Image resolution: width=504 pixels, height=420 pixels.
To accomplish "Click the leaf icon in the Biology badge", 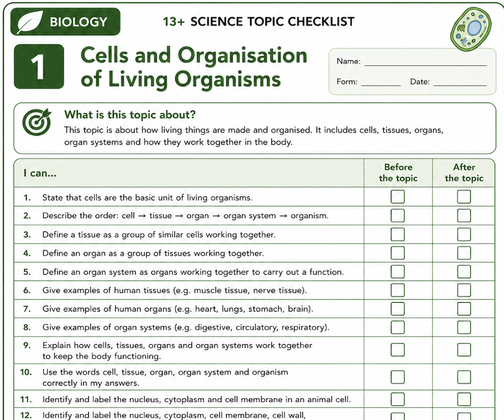I will click(30, 22).
